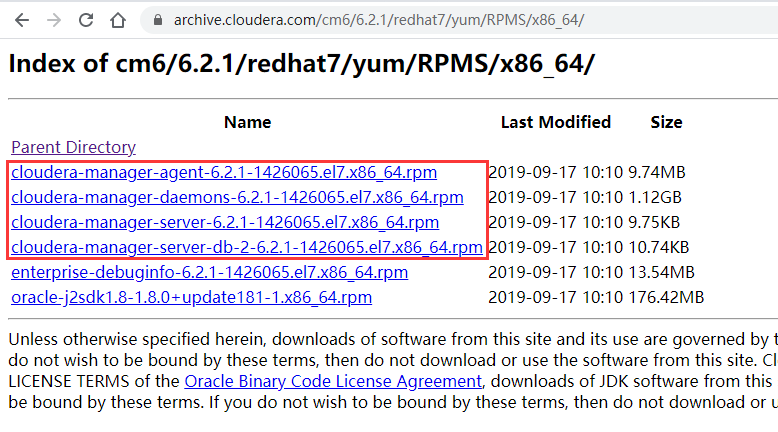Click the Size column header
Screen dimensions: 778x432
[666, 122]
